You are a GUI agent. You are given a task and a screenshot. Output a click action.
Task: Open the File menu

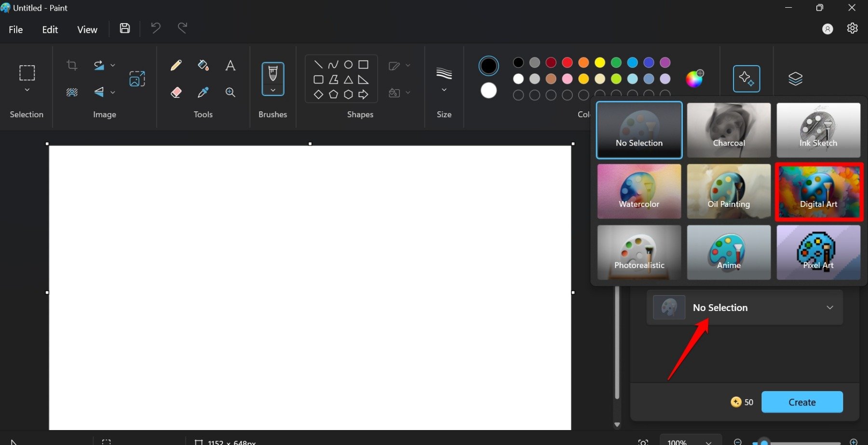15,29
